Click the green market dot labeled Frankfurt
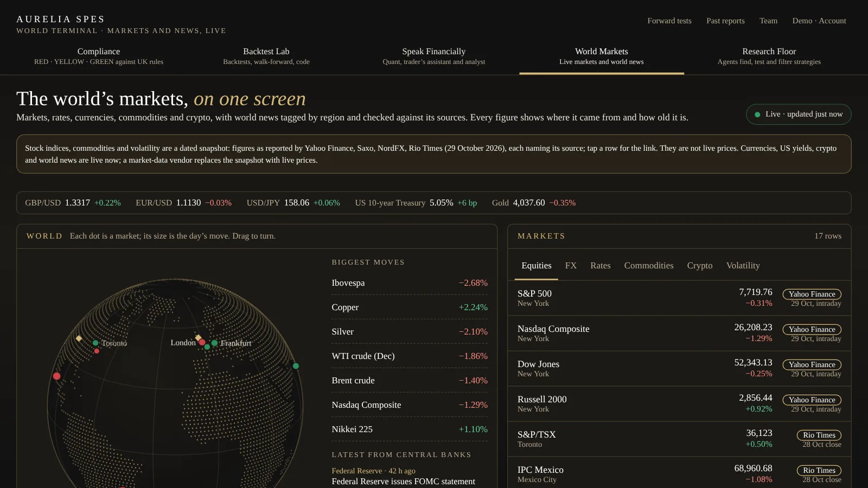 point(215,343)
